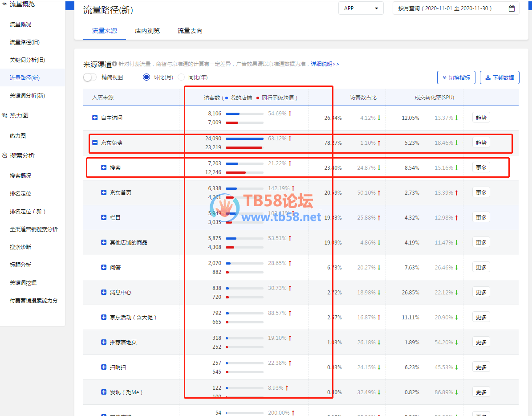This screenshot has height=416, width=532.
Task: Click the 我的店铺 blue legend dot
Action: [227, 98]
